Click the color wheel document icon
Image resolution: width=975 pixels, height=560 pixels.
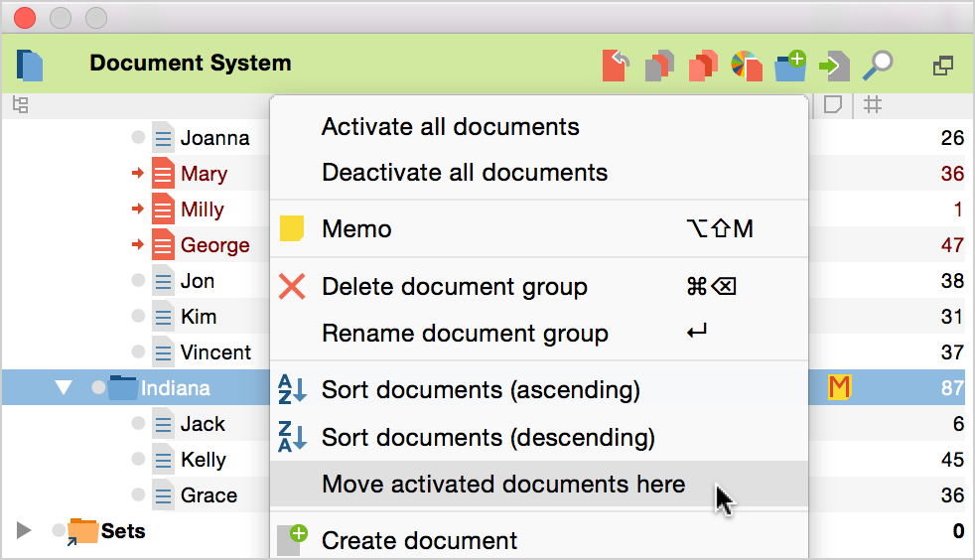click(x=746, y=66)
